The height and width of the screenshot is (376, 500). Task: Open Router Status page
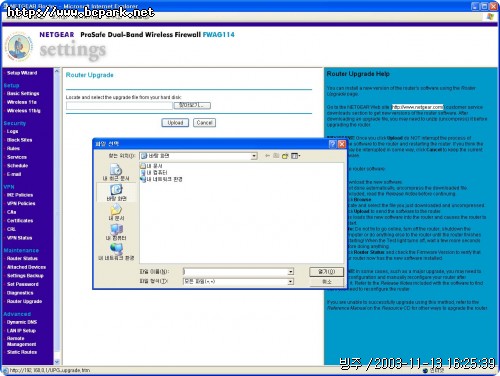(22, 258)
